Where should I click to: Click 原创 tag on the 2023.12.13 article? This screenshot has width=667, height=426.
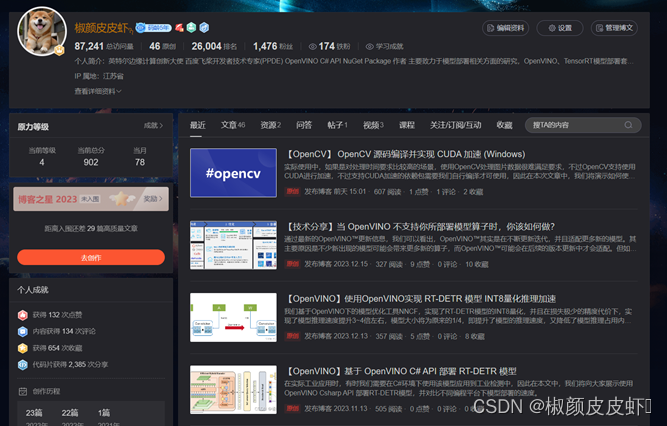click(292, 336)
